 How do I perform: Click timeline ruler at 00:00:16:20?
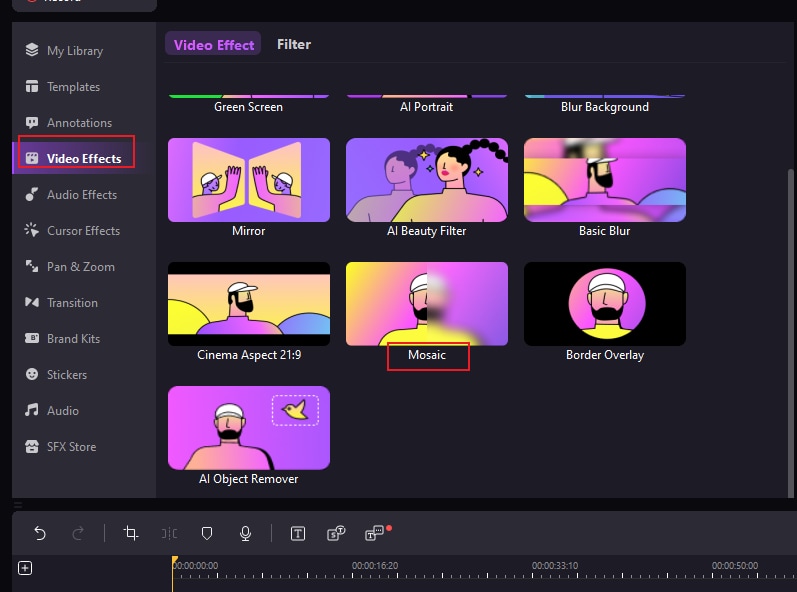[375, 566]
